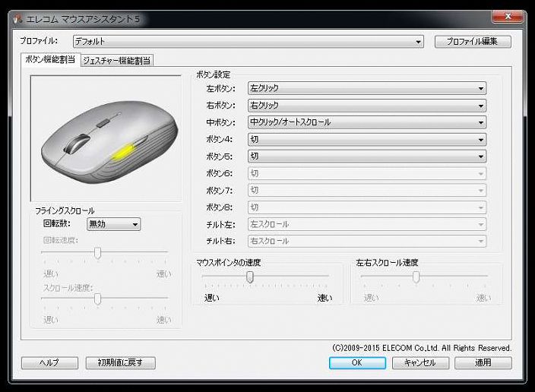The height and width of the screenshot is (392, 535).
Task: Click the mouse preview image
Action: click(x=106, y=138)
